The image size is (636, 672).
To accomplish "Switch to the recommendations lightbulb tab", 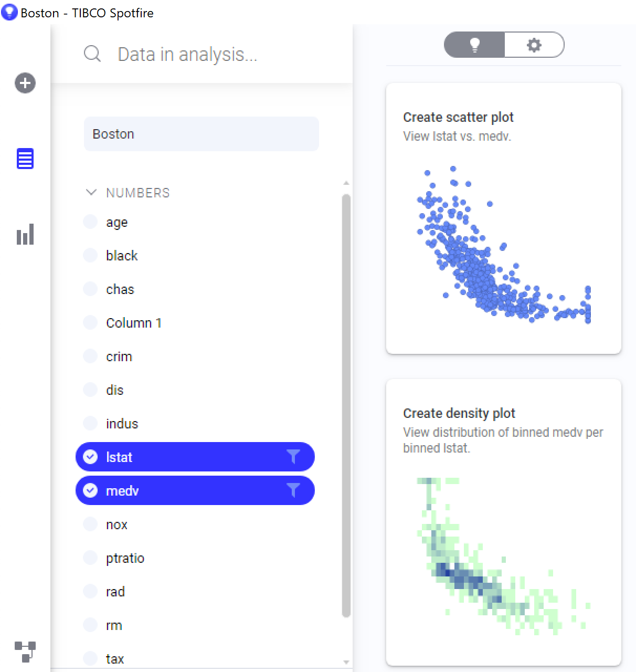I will [475, 45].
